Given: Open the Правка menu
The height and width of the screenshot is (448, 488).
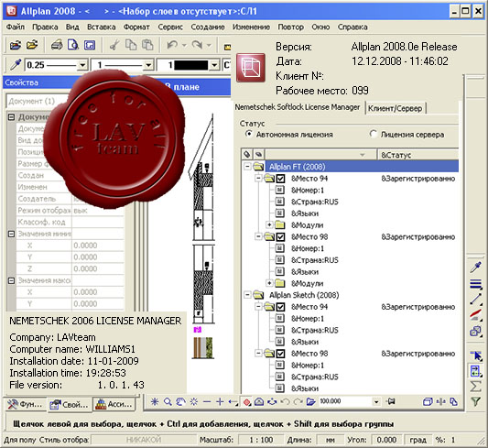Looking at the screenshot, I should (45, 27).
